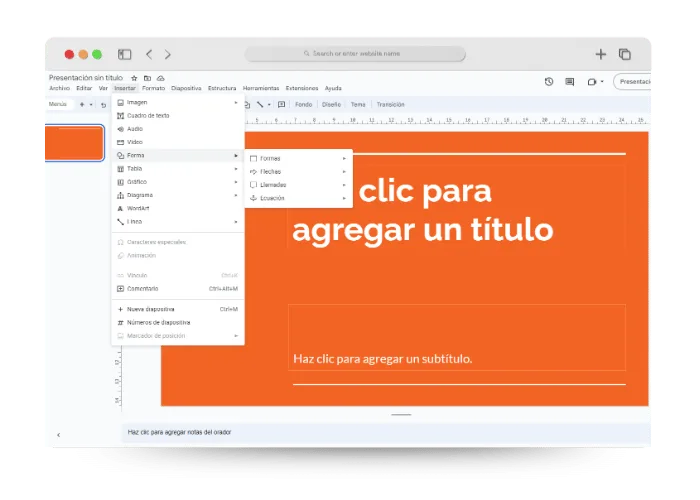Click the Menús search button
Image resolution: width=700 pixels, height=500 pixels.
(x=59, y=104)
